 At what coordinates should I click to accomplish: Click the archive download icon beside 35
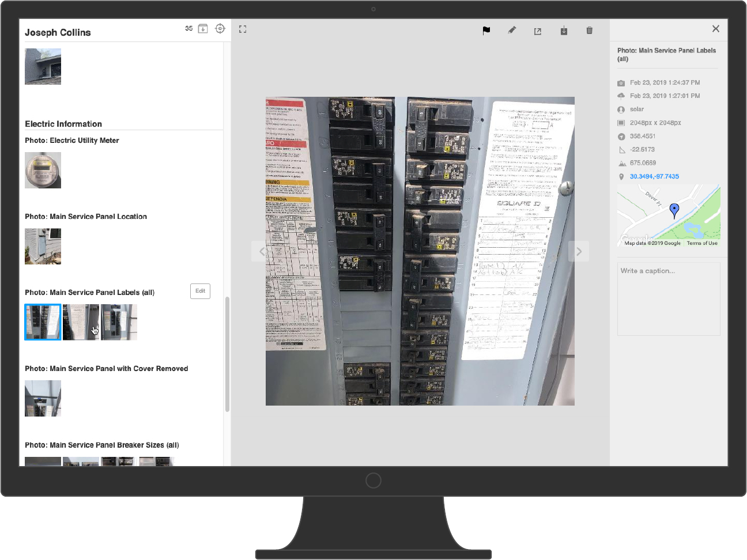tap(203, 29)
